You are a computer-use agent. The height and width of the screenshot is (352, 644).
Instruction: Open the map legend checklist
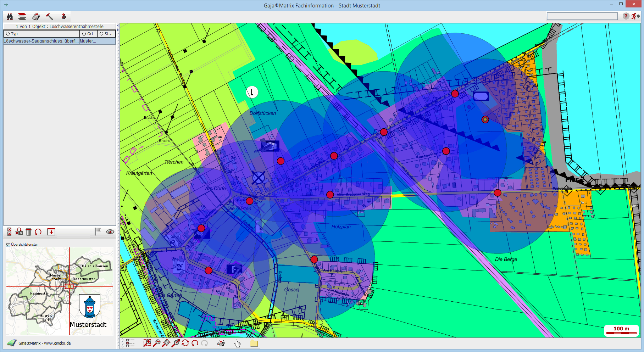130,343
